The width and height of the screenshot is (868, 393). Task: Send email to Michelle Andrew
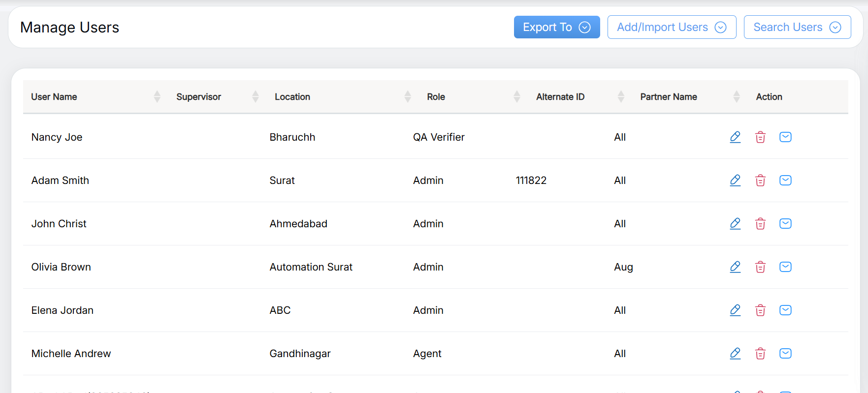[x=785, y=354]
